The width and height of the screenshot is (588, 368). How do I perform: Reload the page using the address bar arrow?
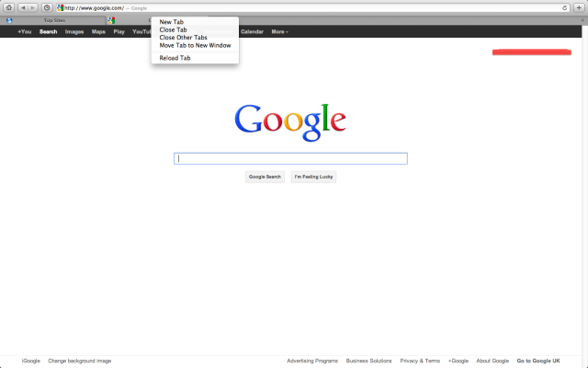coord(564,8)
